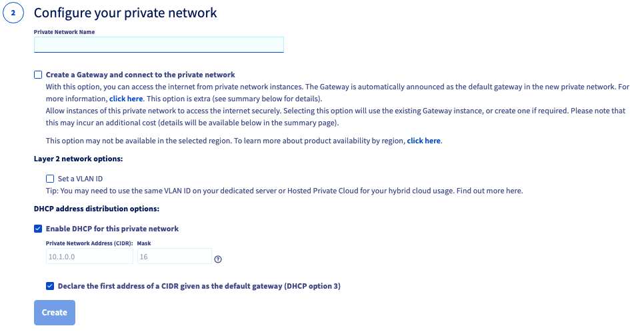The height and width of the screenshot is (332, 644).
Task: Tick the Create a Gateway checkbox
Action: point(38,75)
